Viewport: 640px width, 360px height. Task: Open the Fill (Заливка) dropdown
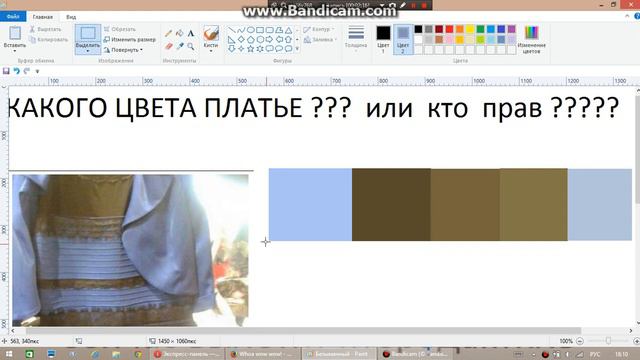click(x=320, y=40)
